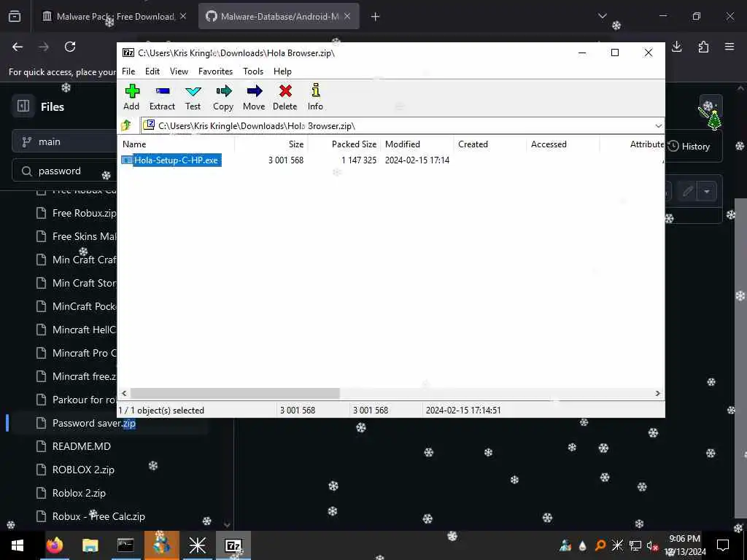Open the terminal taskbar icon
The width and height of the screenshot is (747, 560).
[125, 545]
